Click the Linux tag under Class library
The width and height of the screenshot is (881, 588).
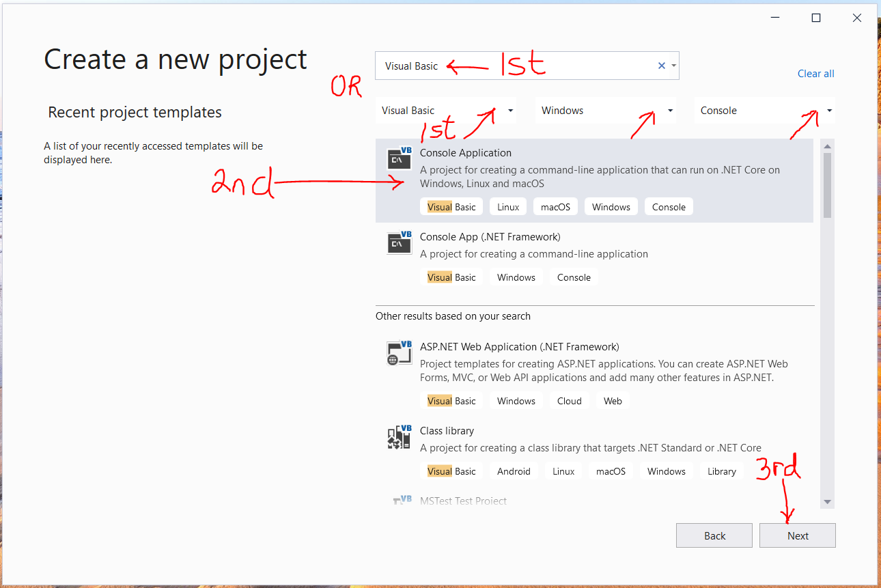[563, 471]
